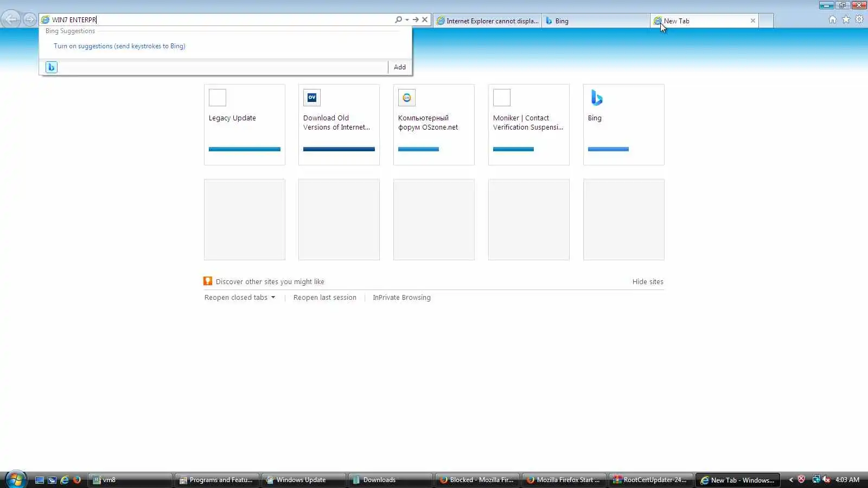Go back using the Back arrow button

pos(11,20)
